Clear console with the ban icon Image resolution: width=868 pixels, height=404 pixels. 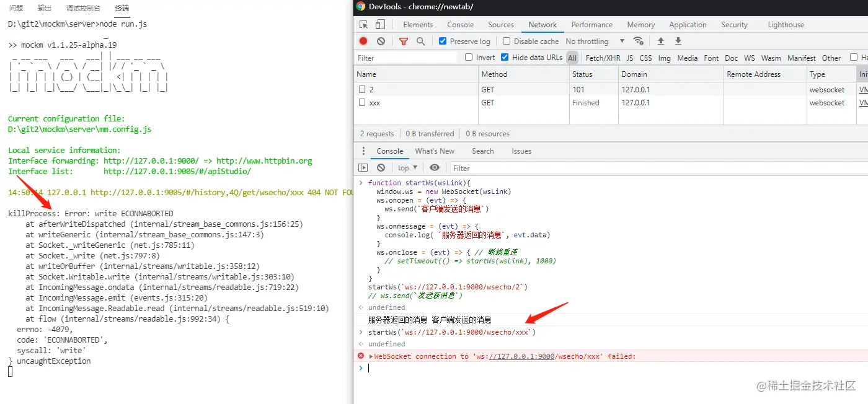click(381, 168)
